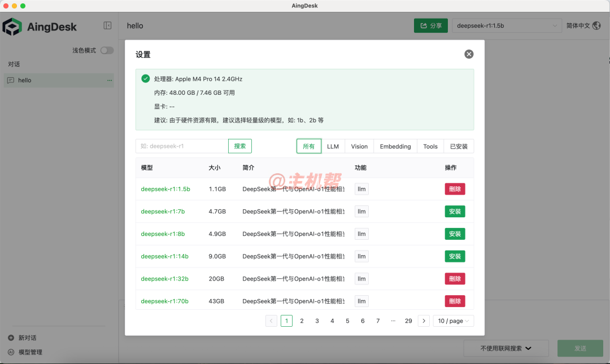The height and width of the screenshot is (364, 610).
Task: Click the 发送 send button
Action: click(580, 348)
